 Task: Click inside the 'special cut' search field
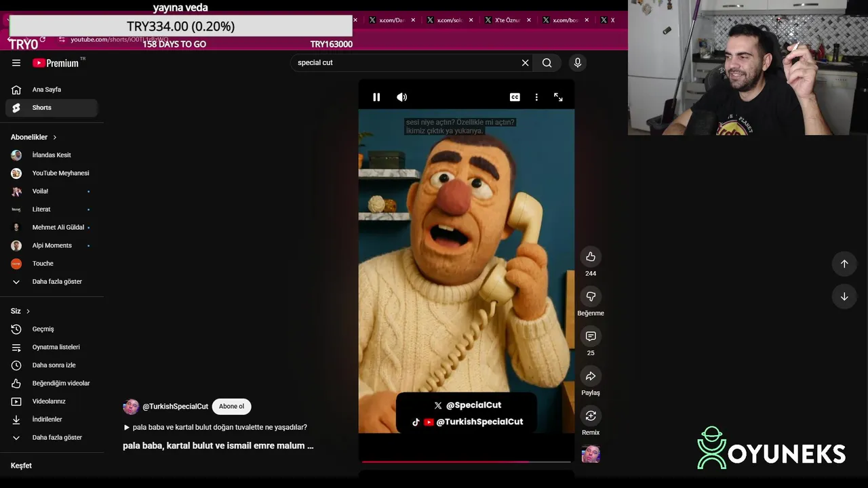click(407, 63)
